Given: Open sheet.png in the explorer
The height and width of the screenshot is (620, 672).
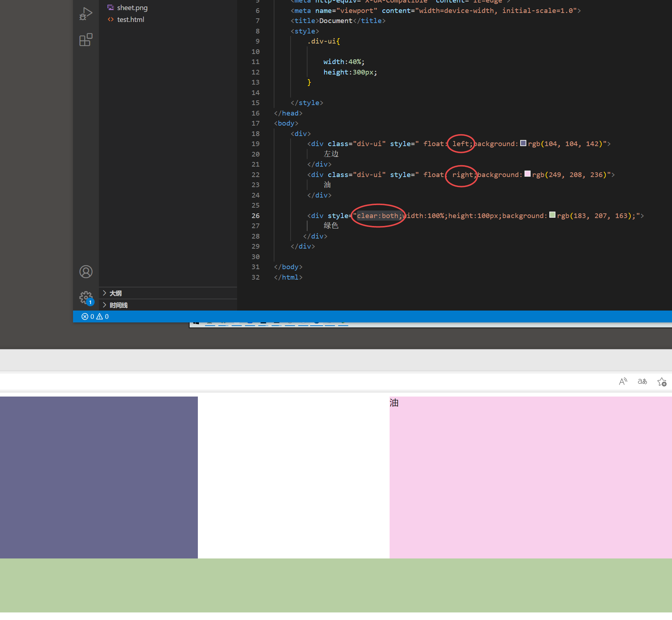Looking at the screenshot, I should (x=132, y=8).
